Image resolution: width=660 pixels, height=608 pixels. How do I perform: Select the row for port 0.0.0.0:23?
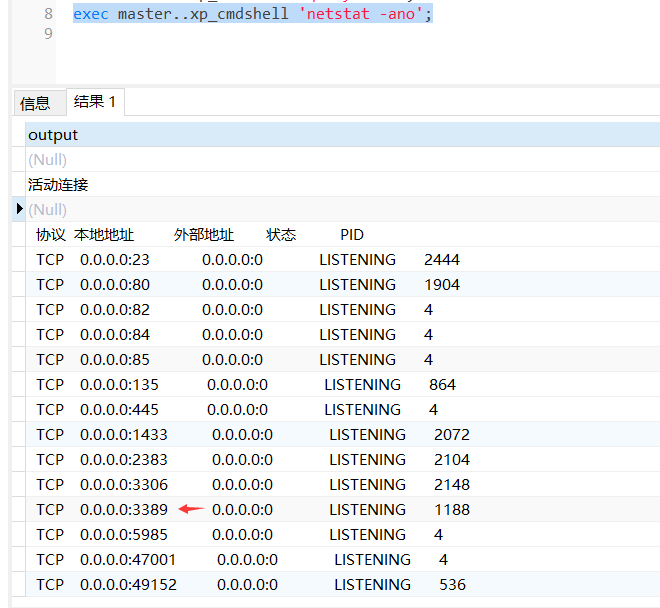coord(248,260)
